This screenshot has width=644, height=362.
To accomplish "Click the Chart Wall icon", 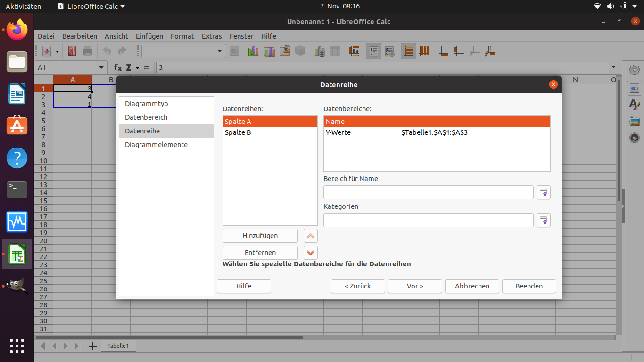I will 285,51.
